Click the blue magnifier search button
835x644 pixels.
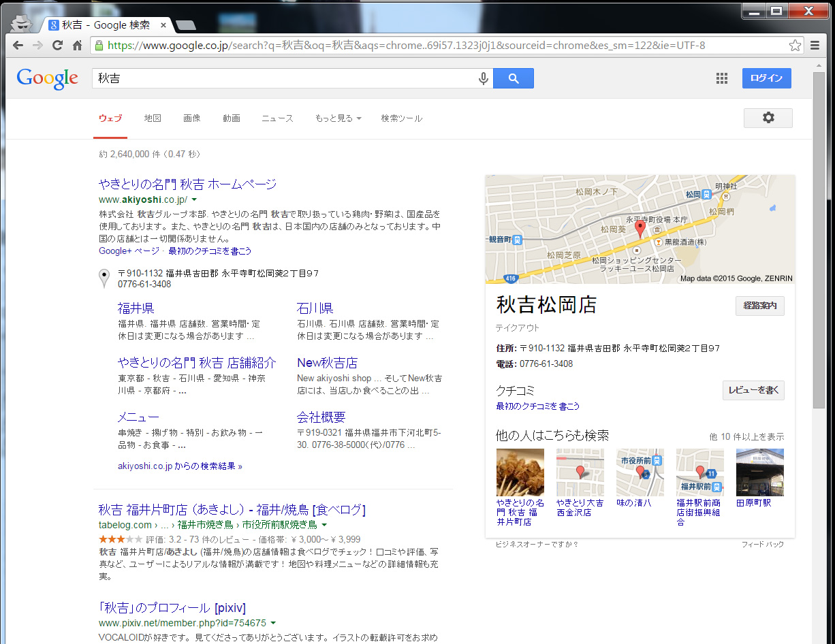514,78
